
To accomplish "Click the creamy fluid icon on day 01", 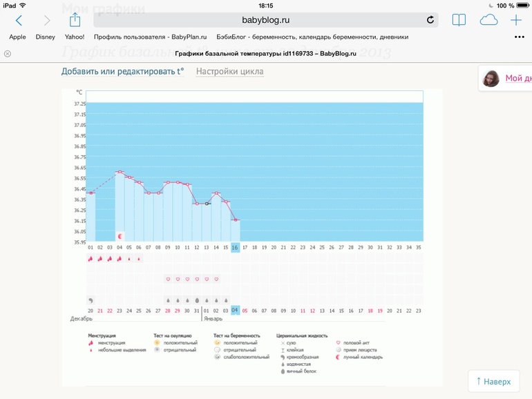I will [x=91, y=300].
